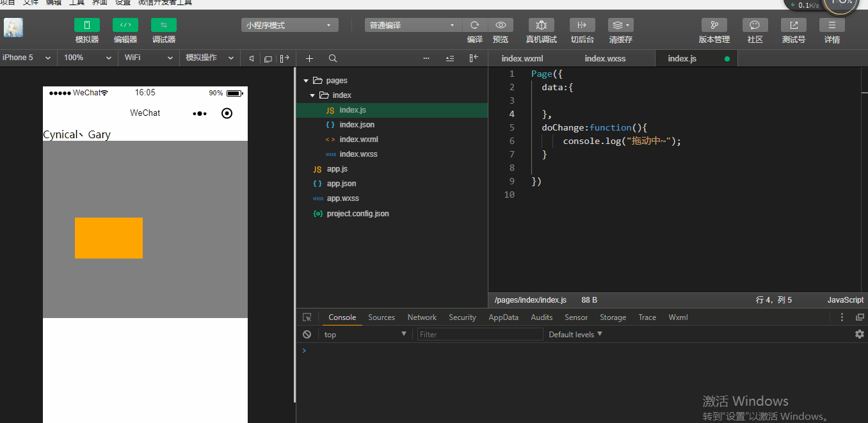The height and width of the screenshot is (423, 868).
Task: Click the console Filter input field
Action: [x=480, y=334]
